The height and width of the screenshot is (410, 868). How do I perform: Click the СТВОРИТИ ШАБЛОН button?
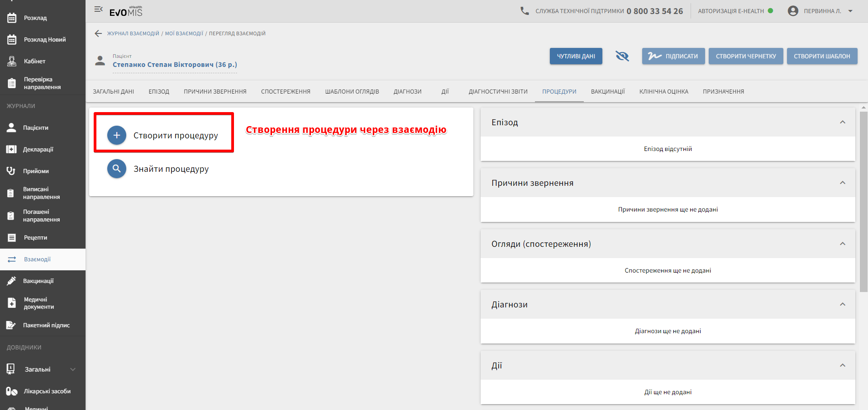(821, 56)
